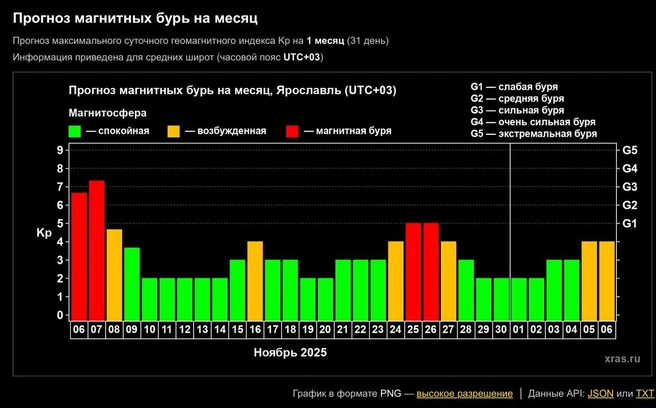Click the orange возбужденная legend swatch
This screenshot has height=408, width=656.
pyautogui.click(x=173, y=131)
